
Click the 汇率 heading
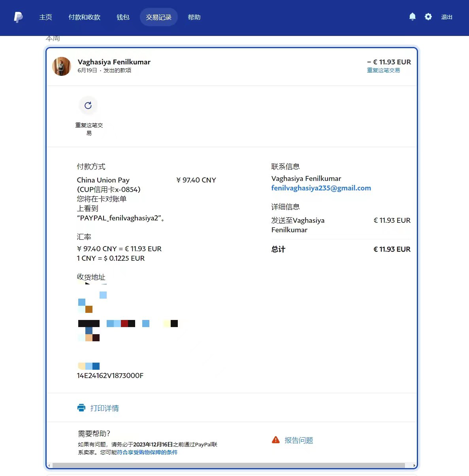[x=84, y=237]
